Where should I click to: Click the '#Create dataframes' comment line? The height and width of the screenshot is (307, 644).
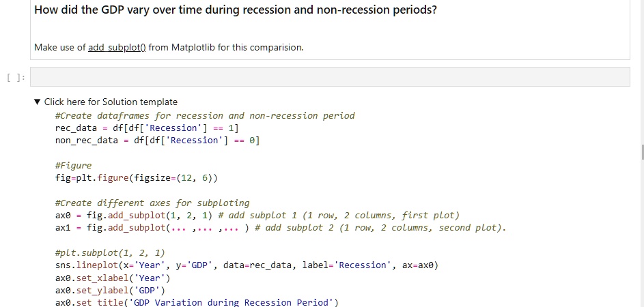(205, 116)
